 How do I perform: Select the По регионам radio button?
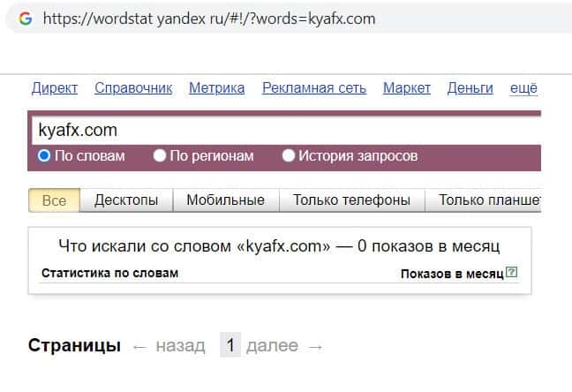[160, 156]
